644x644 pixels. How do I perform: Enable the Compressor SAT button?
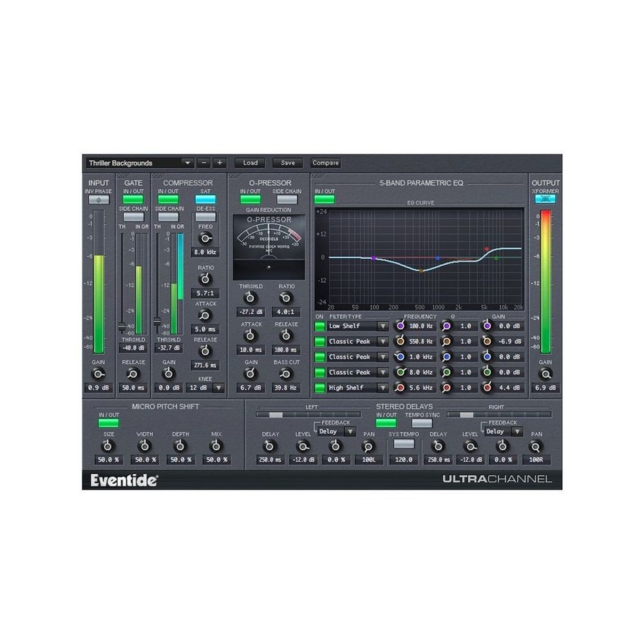coord(205,200)
